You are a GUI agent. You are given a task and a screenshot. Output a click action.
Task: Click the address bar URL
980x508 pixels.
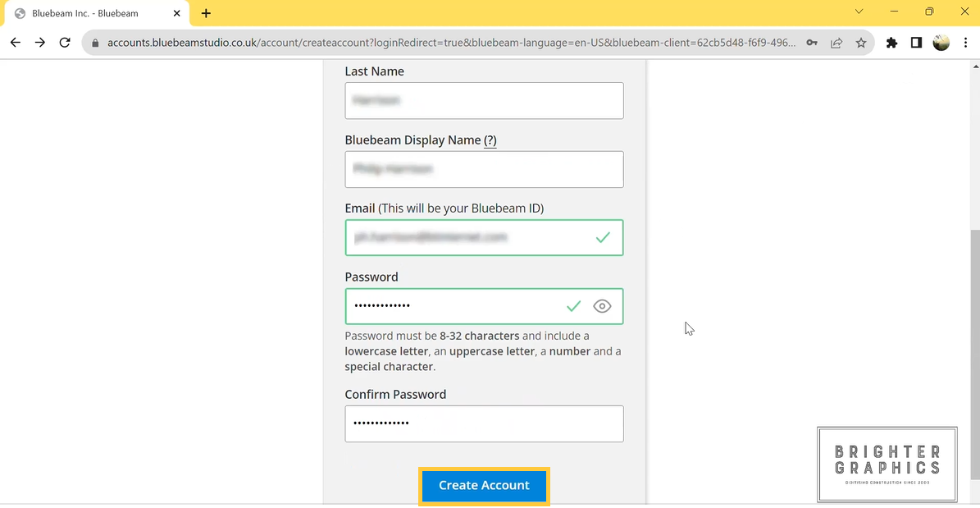(x=451, y=43)
